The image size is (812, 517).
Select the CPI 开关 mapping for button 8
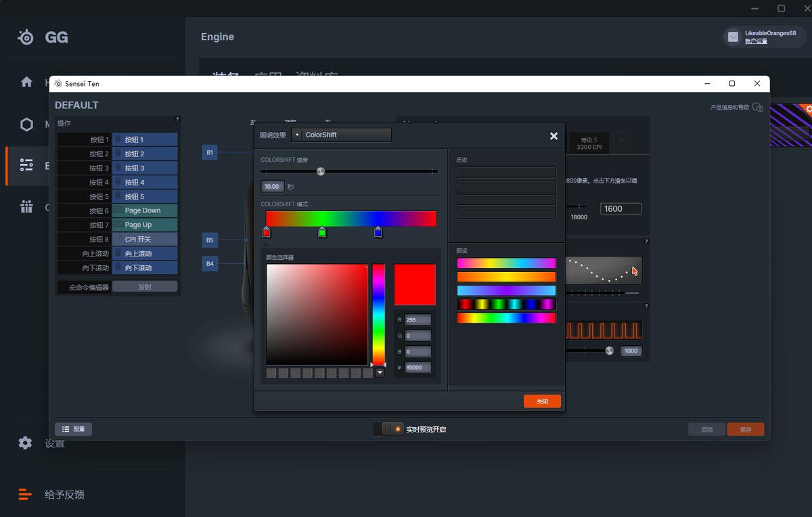145,239
